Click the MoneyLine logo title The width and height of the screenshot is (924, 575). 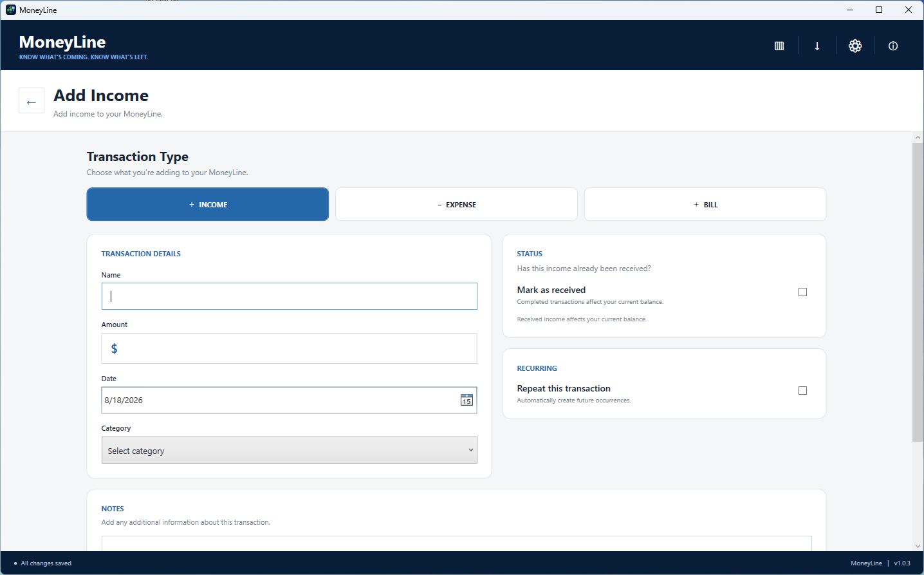pyautogui.click(x=62, y=42)
